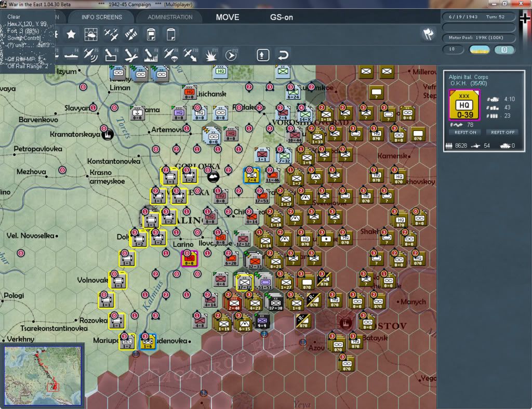Toggle the weather indicator pill
Image resolution: width=532 pixels, height=409 pixels.
coord(480,49)
